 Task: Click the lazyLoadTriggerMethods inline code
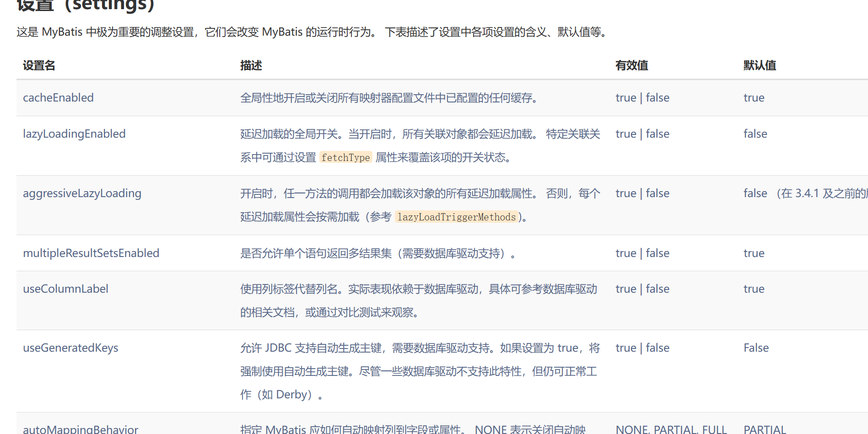(x=457, y=217)
